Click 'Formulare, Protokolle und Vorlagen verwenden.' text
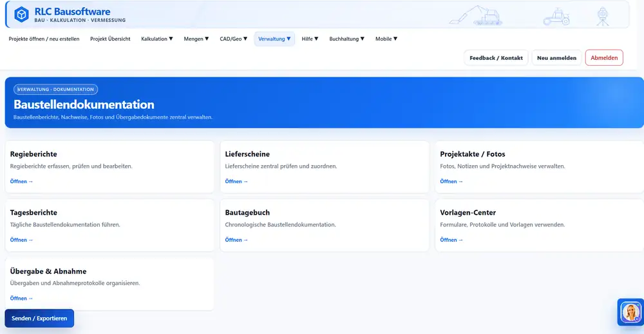Image resolution: width=644 pixels, height=334 pixels. pyautogui.click(x=502, y=225)
